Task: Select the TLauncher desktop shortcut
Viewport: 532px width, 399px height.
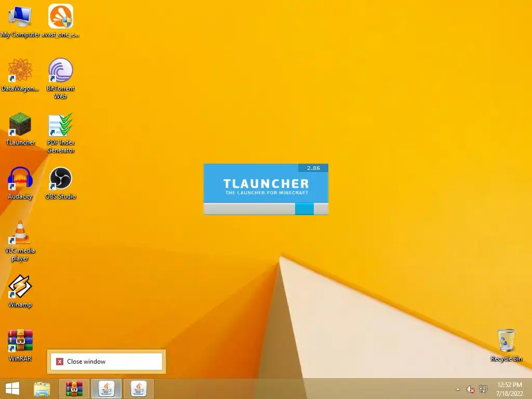Action: coord(20,129)
